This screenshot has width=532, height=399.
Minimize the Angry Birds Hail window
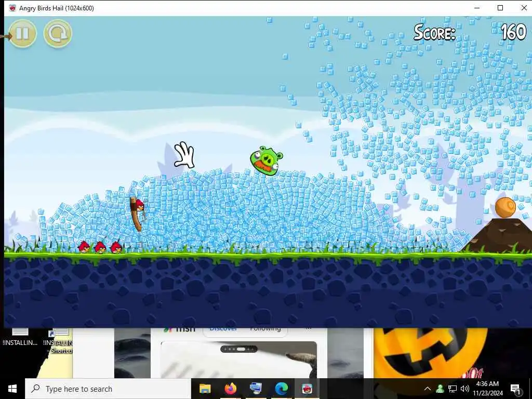tap(477, 8)
